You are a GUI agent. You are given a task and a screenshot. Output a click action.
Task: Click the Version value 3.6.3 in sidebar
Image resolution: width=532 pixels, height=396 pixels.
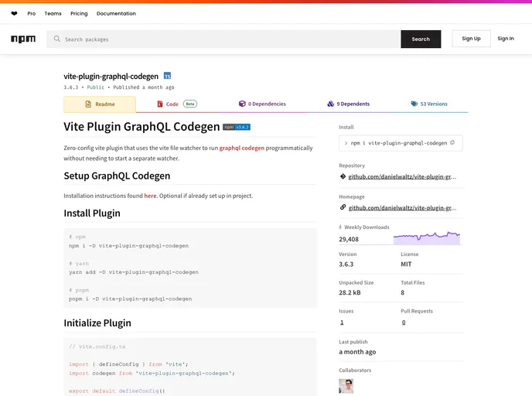point(346,265)
